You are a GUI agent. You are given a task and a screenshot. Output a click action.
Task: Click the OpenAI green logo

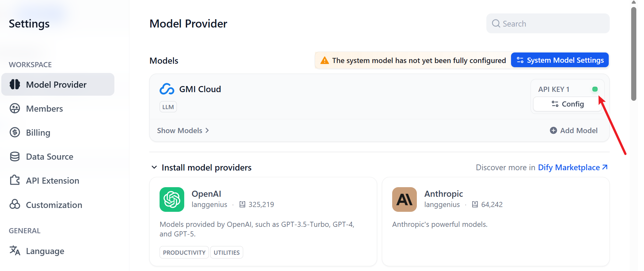coord(172,199)
